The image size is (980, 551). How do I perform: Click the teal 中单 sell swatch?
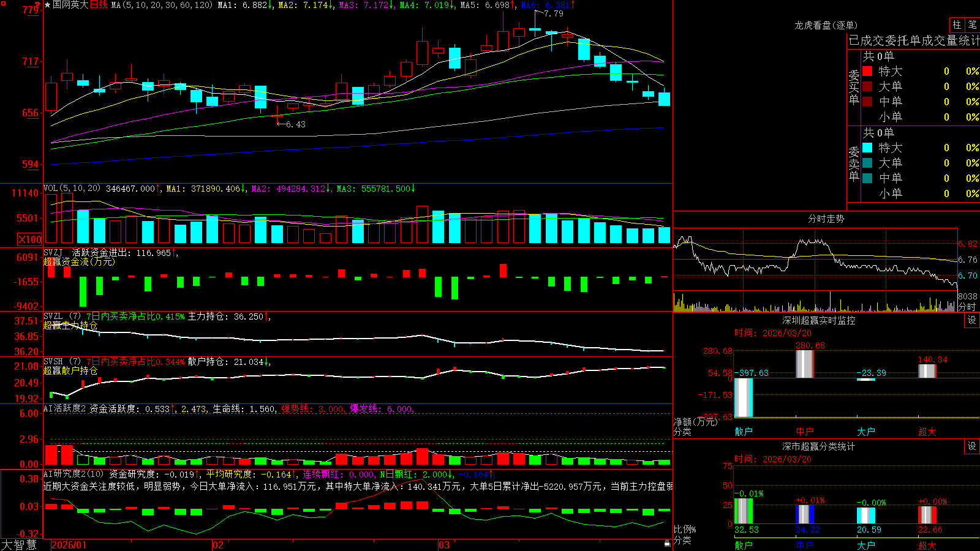tap(867, 178)
